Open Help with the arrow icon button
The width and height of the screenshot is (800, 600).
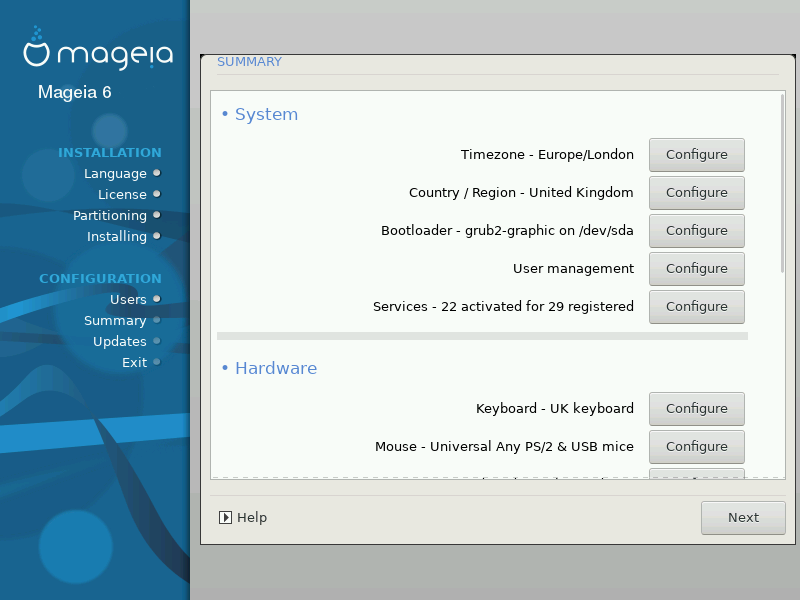243,518
